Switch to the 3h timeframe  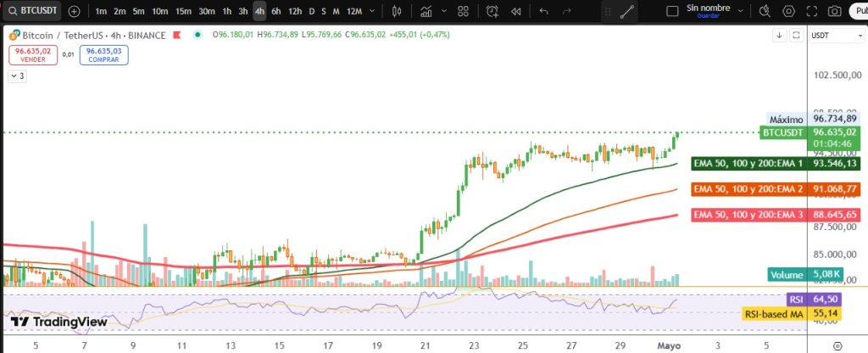point(243,11)
